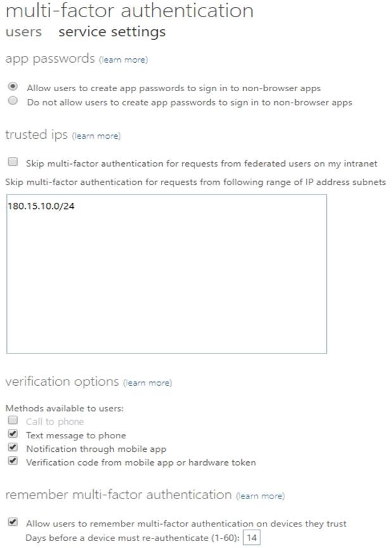Select Allow users to create app passwords
Screen dimensions: 392x548
13,87
